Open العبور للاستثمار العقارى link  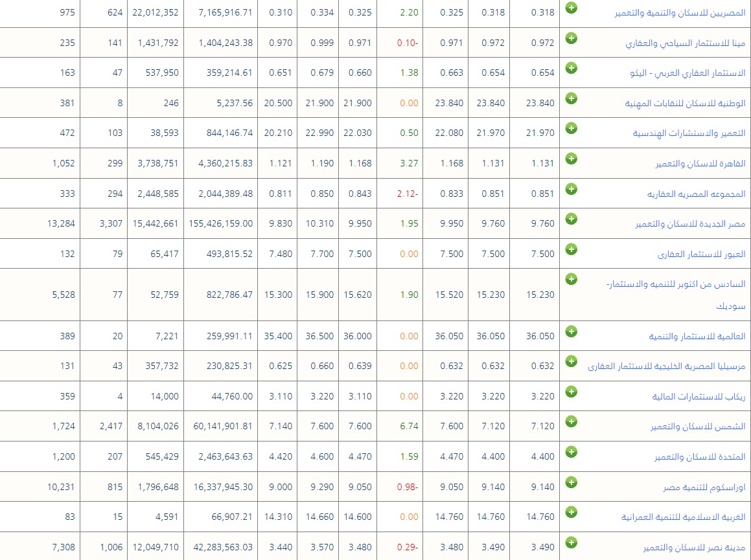701,254
